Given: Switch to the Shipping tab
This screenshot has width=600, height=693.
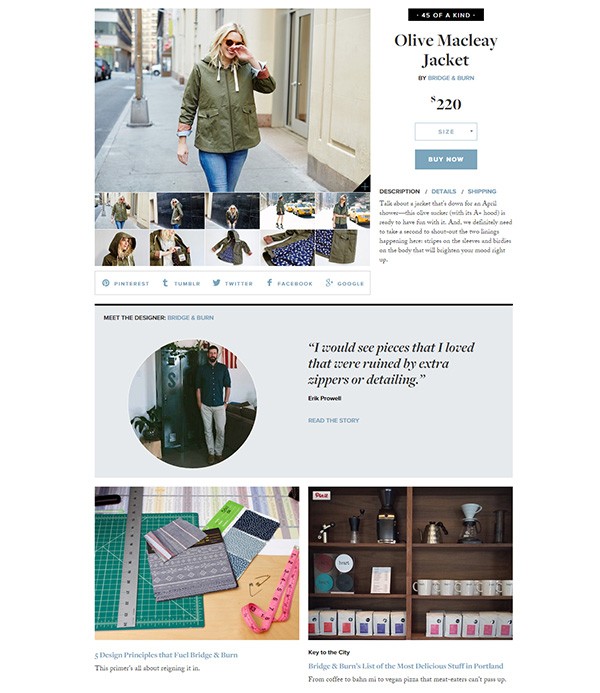Looking at the screenshot, I should tap(482, 191).
